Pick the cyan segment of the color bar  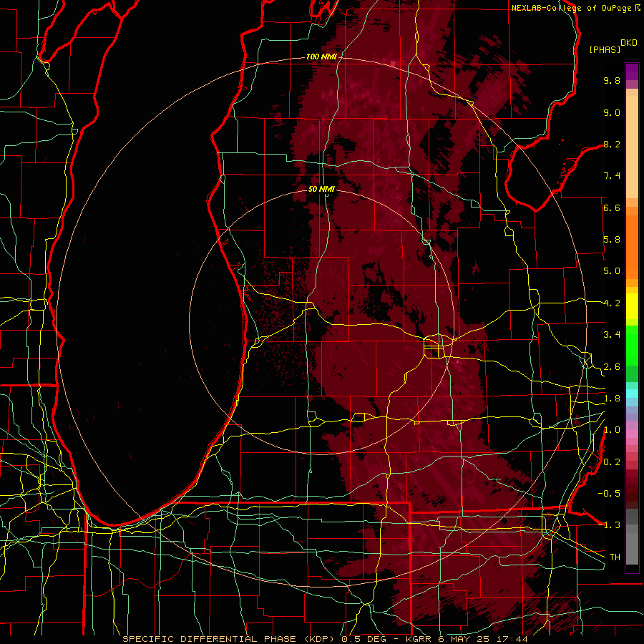coord(632,394)
